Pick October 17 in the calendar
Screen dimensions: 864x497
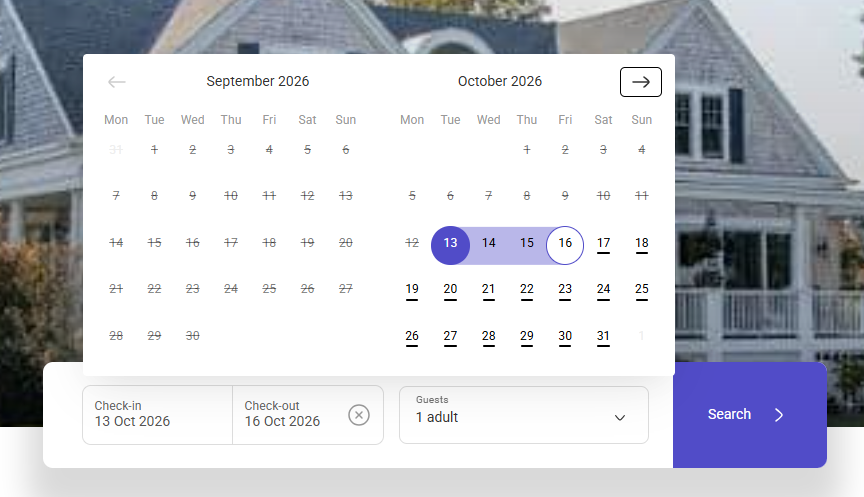pos(603,245)
